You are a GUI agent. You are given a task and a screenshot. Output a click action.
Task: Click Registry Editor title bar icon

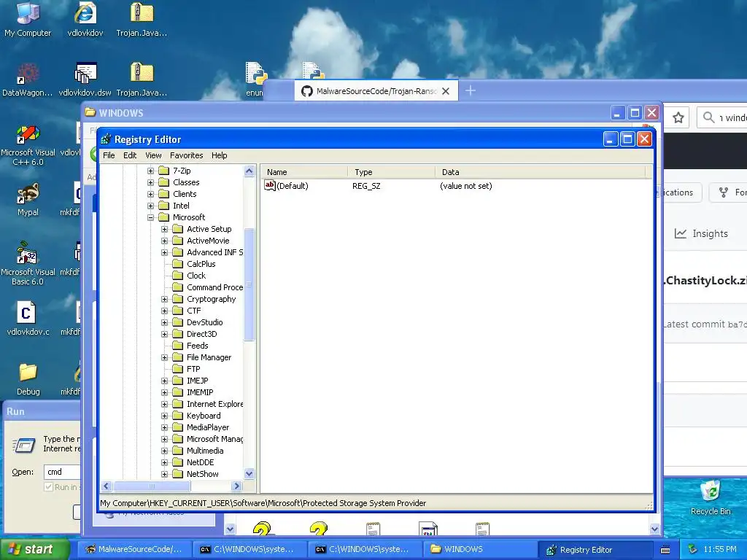click(107, 139)
